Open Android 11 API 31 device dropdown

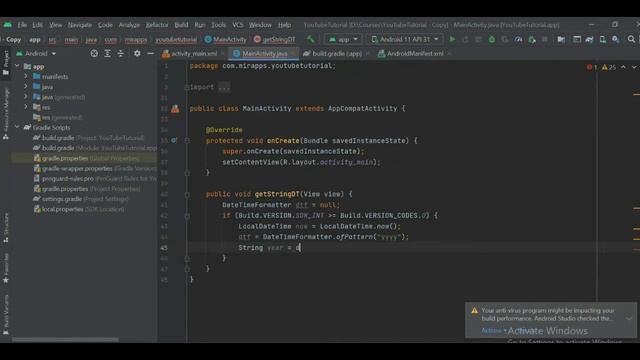(x=404, y=39)
